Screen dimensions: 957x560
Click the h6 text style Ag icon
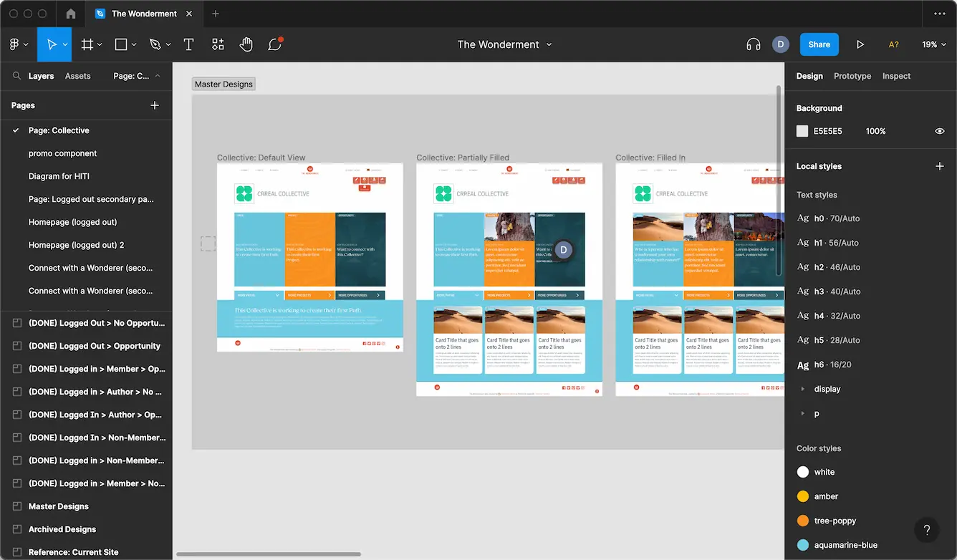click(803, 365)
